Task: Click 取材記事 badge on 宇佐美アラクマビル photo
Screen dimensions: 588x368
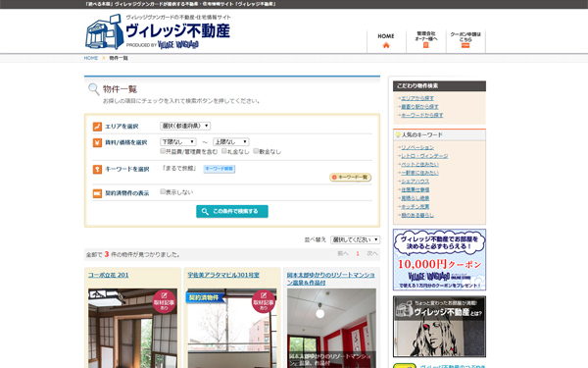Action: tap(264, 301)
